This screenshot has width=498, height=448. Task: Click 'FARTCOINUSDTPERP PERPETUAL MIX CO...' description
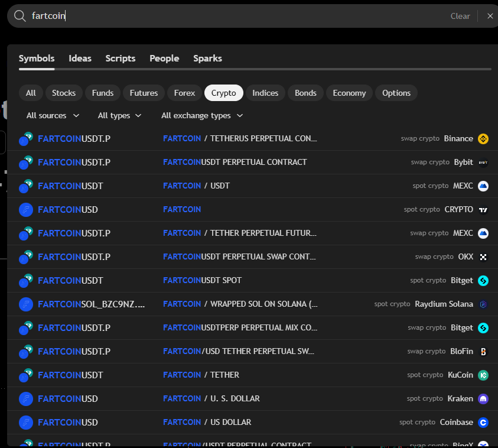tap(240, 327)
